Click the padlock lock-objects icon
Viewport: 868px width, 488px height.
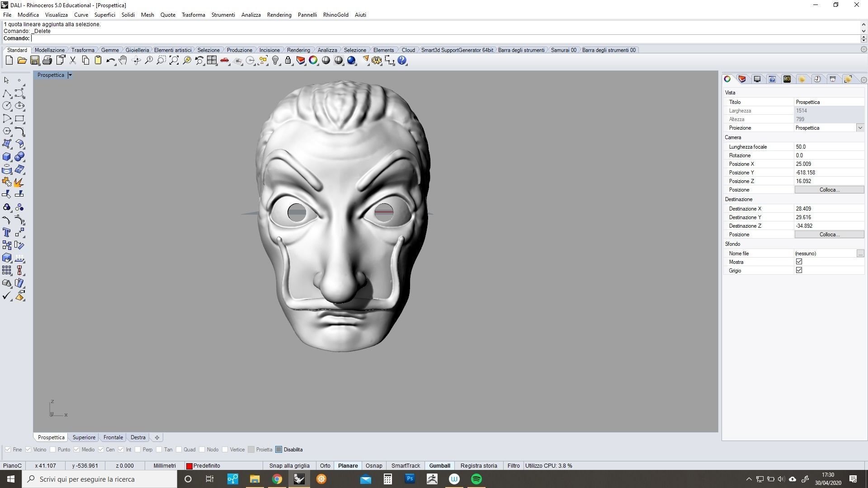coord(288,61)
